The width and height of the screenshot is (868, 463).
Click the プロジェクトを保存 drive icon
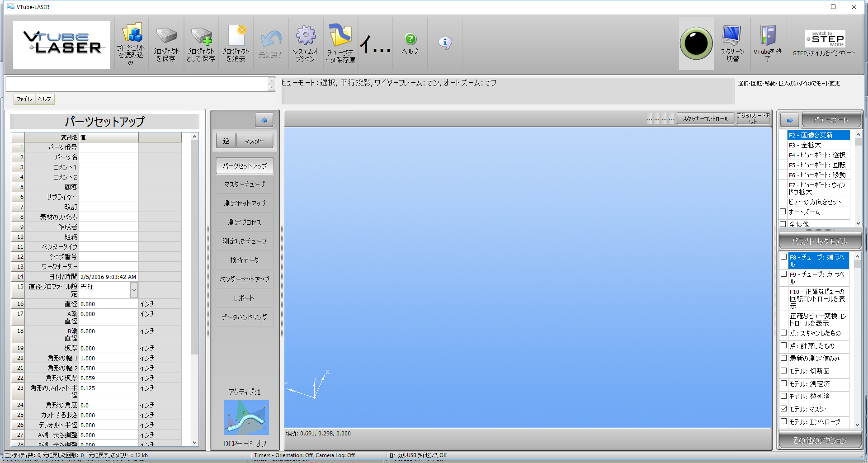coord(166,35)
